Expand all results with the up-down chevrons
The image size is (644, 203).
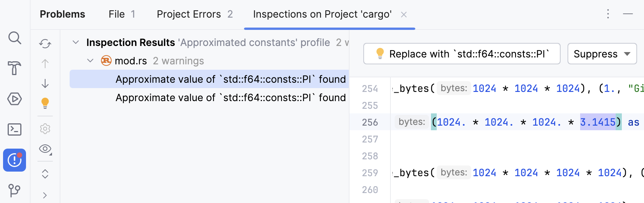tap(45, 174)
